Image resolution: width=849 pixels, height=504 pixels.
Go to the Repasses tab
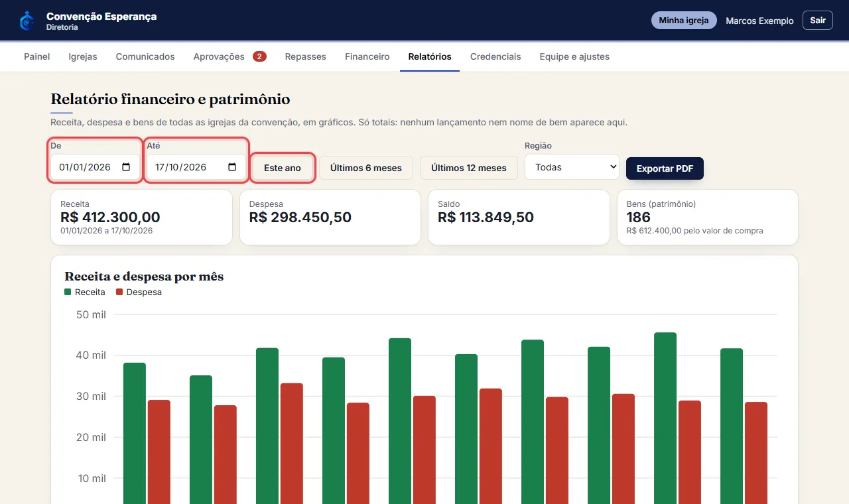coord(306,56)
